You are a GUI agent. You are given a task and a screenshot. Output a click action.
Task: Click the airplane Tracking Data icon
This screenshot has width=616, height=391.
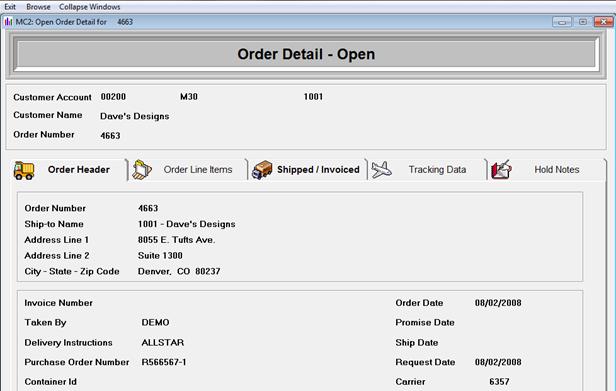(x=381, y=170)
